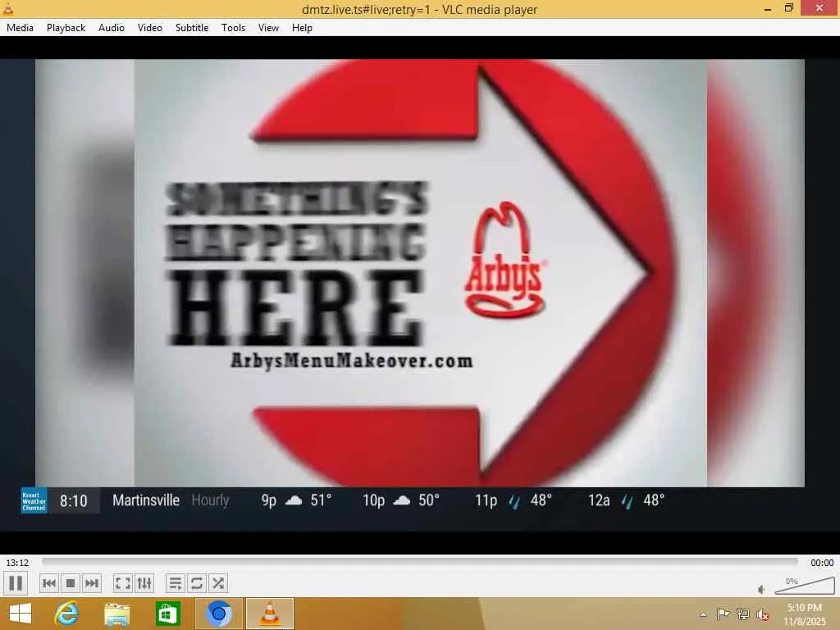Stop playback with the stop button
The width and height of the screenshot is (840, 630).
71,583
